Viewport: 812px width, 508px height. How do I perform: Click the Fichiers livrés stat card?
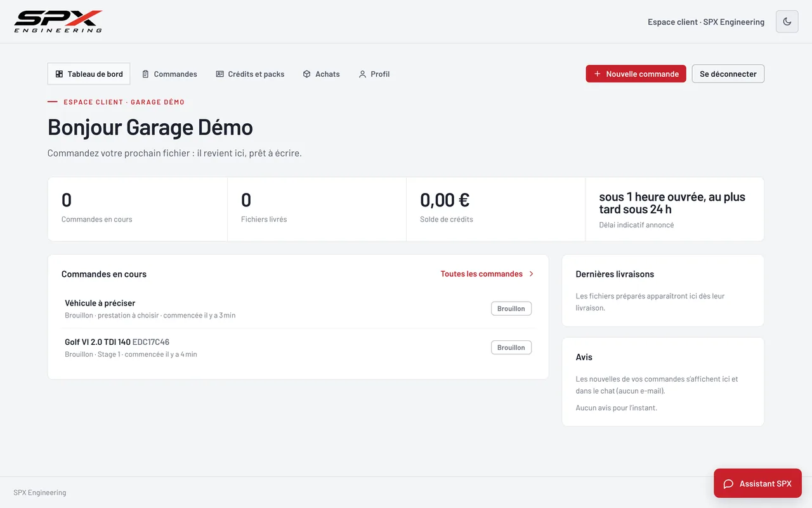tap(317, 209)
